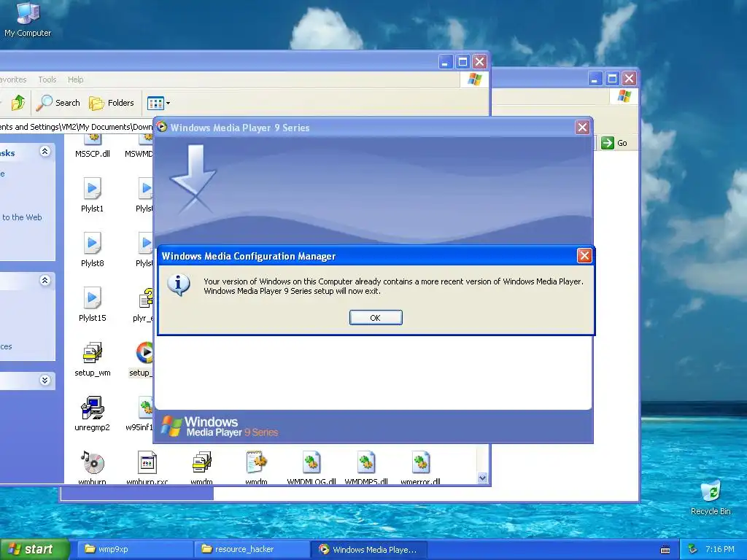Select the setup_wm file icon
Screen dimensions: 747x560
[93, 359]
